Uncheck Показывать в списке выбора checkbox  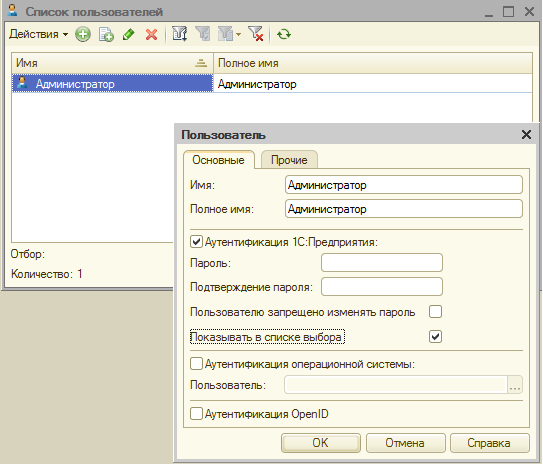point(435,337)
